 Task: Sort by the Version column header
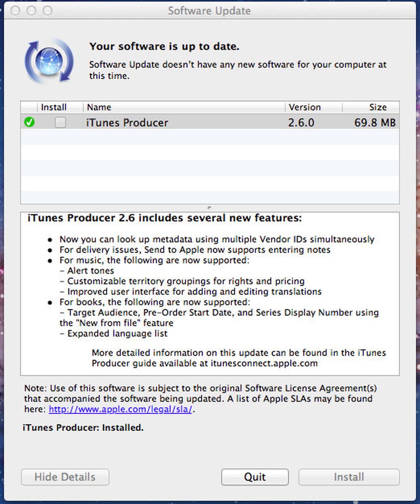pyautogui.click(x=313, y=107)
